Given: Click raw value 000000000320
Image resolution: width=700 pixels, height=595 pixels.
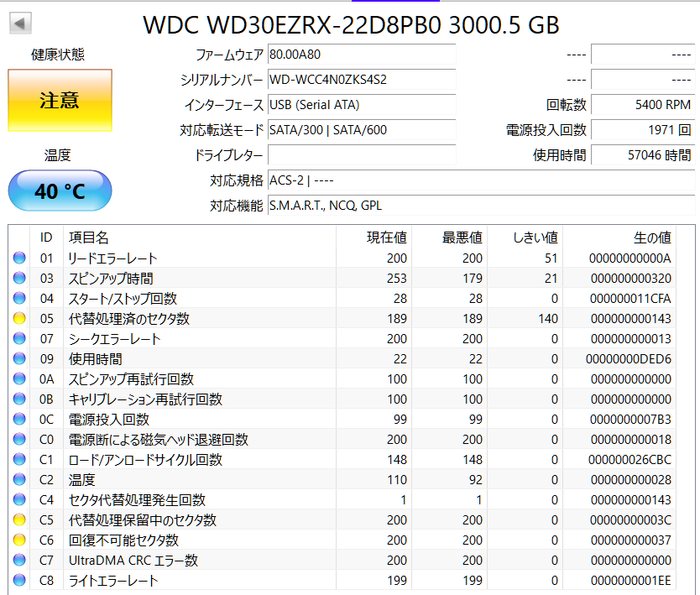Looking at the screenshot, I should (x=631, y=278).
